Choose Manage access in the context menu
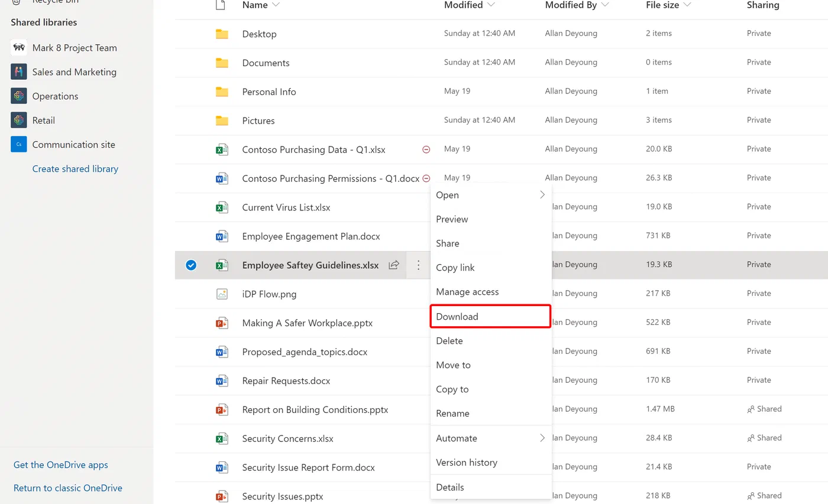The height and width of the screenshot is (504, 828). (491, 292)
